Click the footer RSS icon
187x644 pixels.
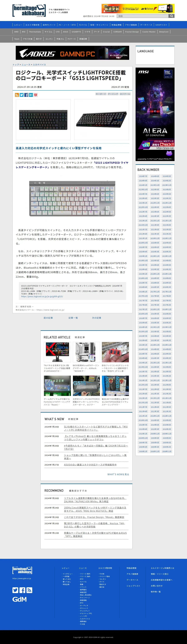(x=29, y=590)
